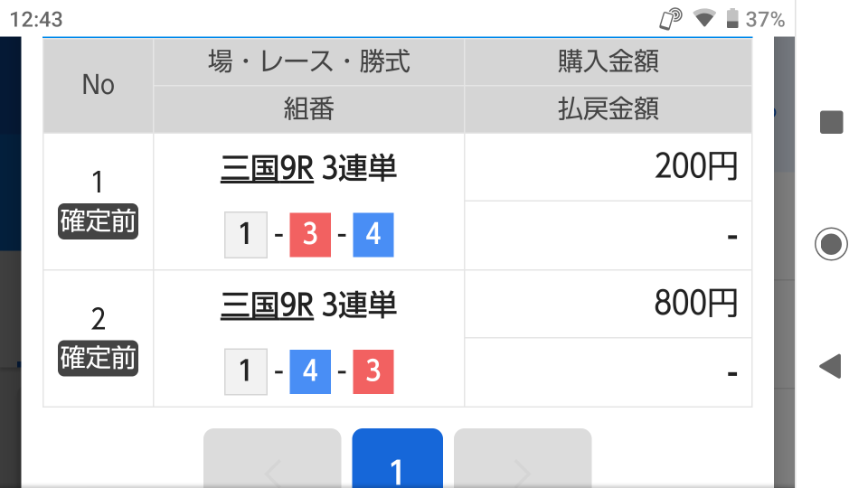Image resolution: width=868 pixels, height=488 pixels.
Task: Tap the Wi-Fi signal icon
Action: click(704, 18)
